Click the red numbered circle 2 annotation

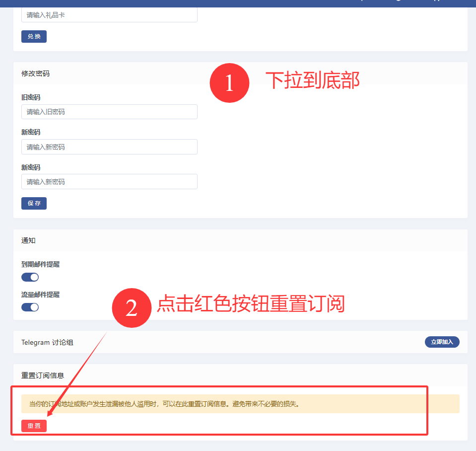[132, 307]
